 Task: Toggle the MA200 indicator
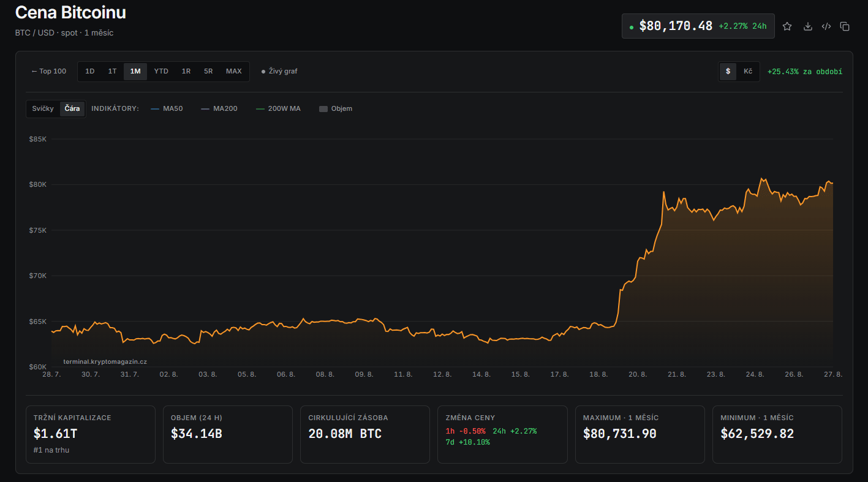click(219, 108)
